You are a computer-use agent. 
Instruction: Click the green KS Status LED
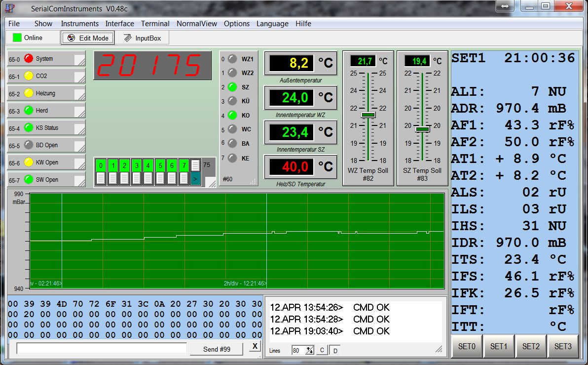coord(29,127)
